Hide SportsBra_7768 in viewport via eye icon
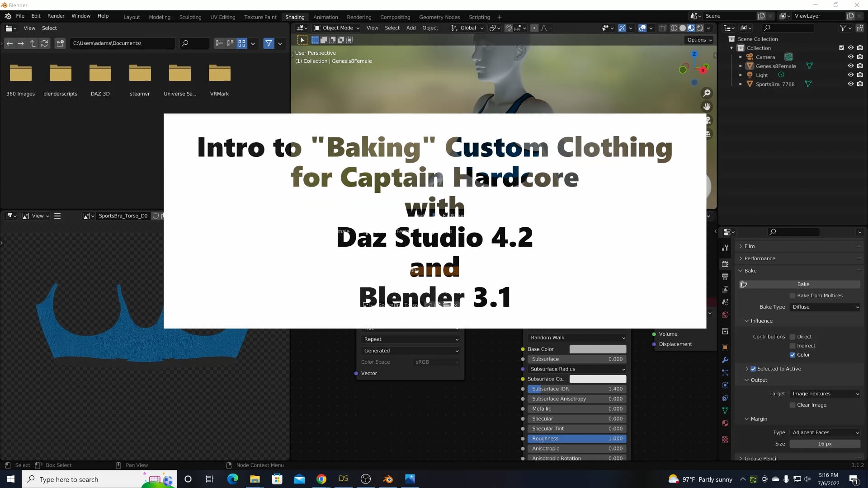The image size is (868, 488). [850, 84]
